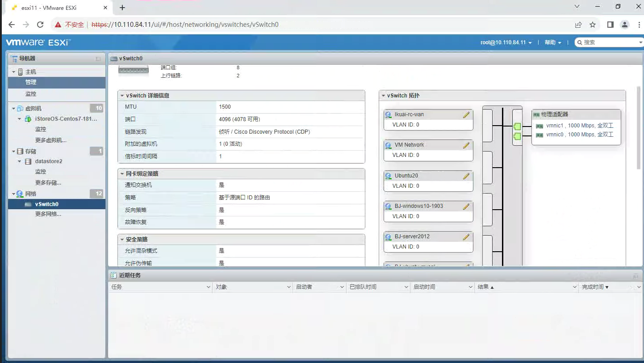Click the 搜索 search field

(609, 42)
